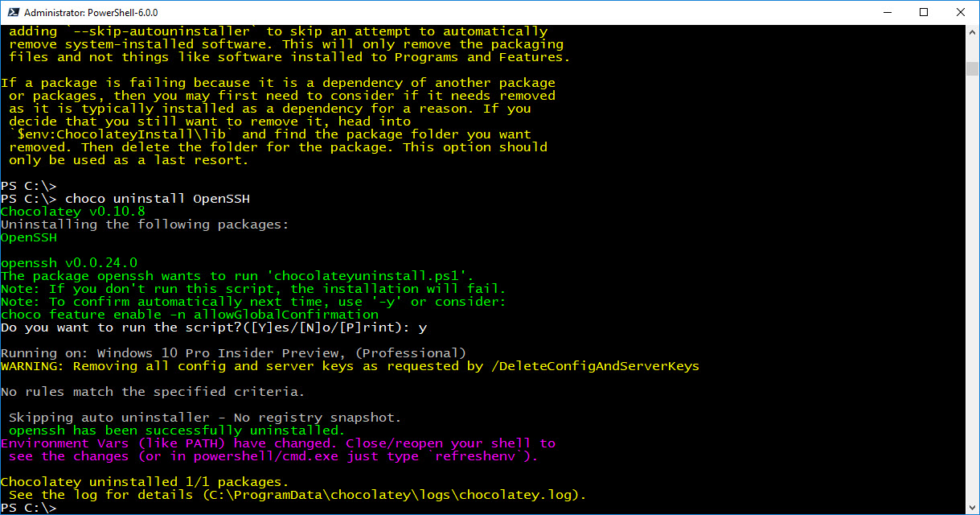Maximize the PowerShell window
The height and width of the screenshot is (515, 980).
coord(924,12)
